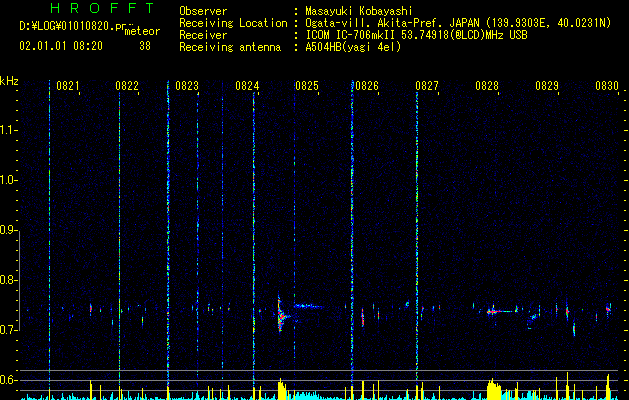629x400 pixels.
Task: Click the 0826 time marker
Action: click(367, 86)
